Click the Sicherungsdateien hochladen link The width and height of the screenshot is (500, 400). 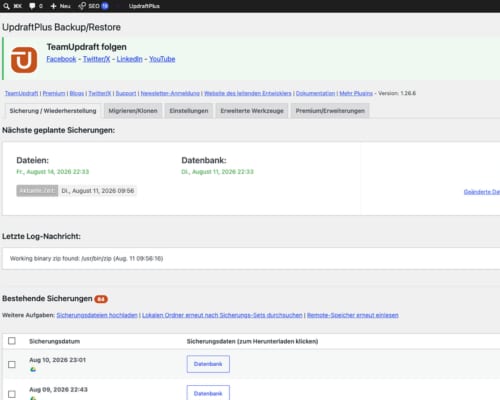click(97, 315)
